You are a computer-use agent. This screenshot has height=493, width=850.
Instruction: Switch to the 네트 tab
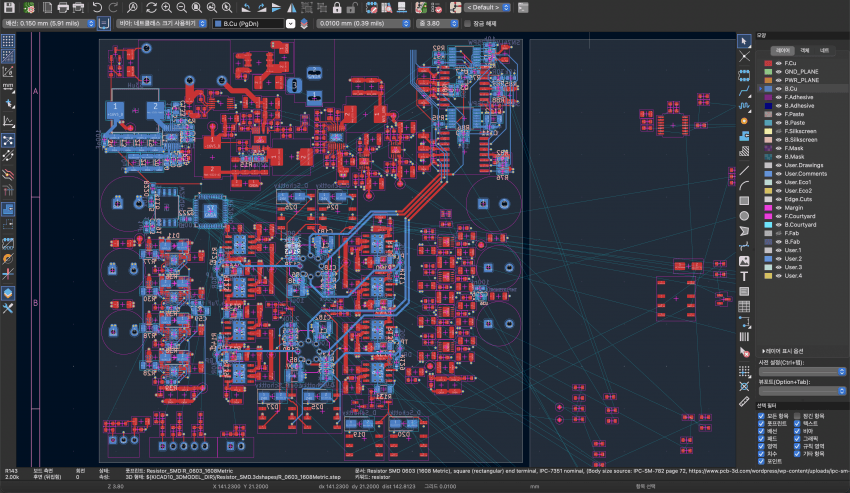tap(824, 50)
